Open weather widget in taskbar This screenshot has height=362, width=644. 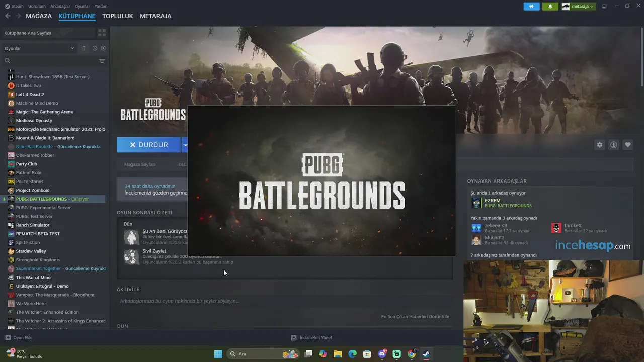pos(24,354)
